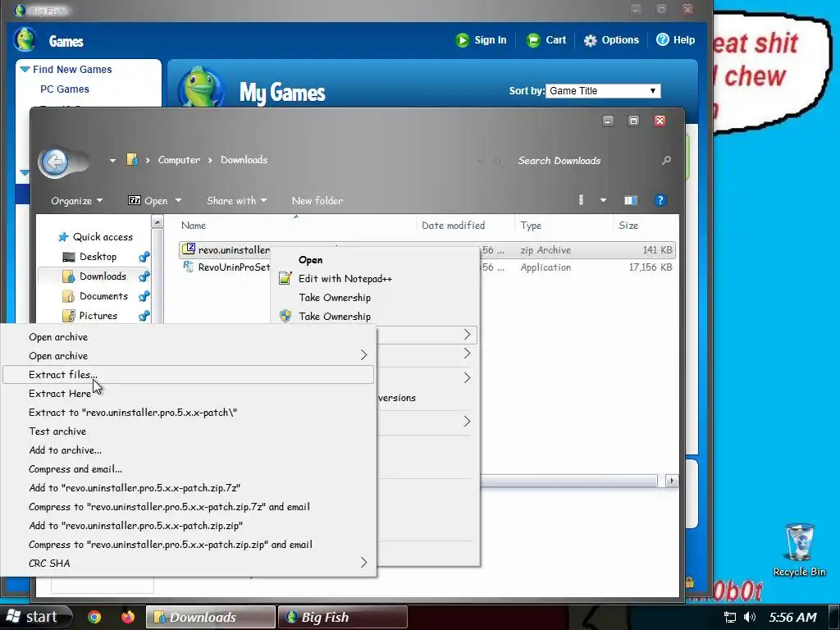Screen dimensions: 840x630
Task: Click Help in Big Fish window
Action: (x=676, y=40)
